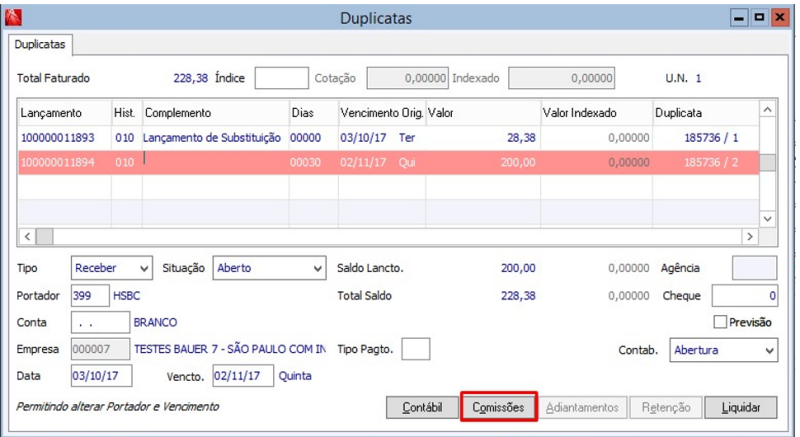
Task: Click duplicata cell 185736 / 1
Action: tap(706, 138)
